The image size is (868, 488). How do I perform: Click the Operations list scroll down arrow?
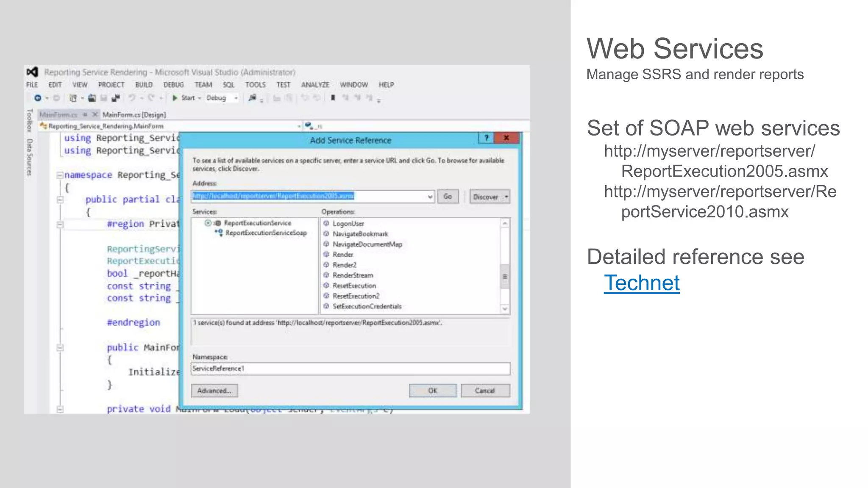[505, 309]
